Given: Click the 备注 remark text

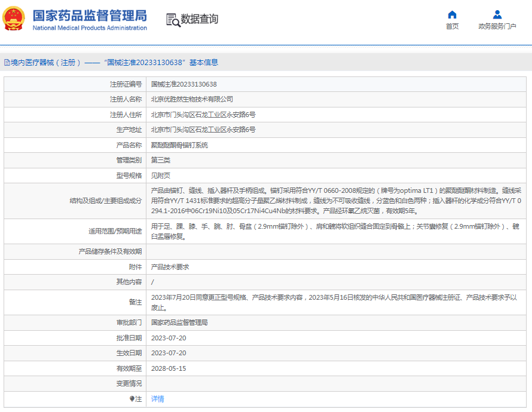Looking at the screenshot, I should 334,302.
